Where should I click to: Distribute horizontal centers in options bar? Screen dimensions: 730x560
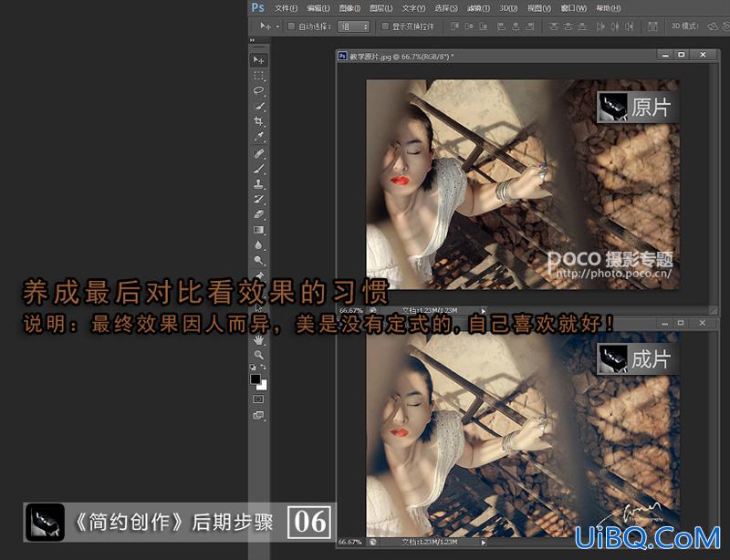(x=615, y=26)
